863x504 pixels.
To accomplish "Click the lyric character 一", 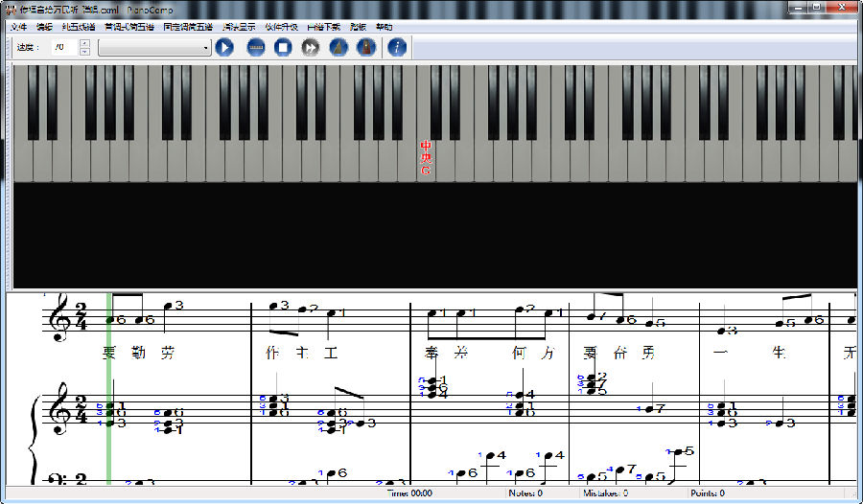I will pyautogui.click(x=720, y=353).
